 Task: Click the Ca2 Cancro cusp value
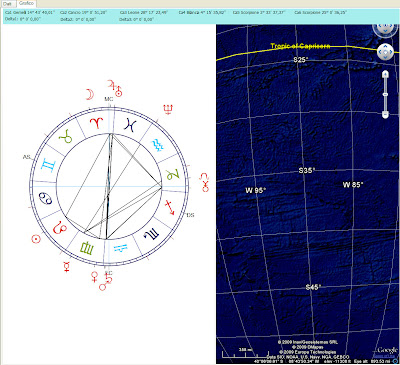click(83, 12)
